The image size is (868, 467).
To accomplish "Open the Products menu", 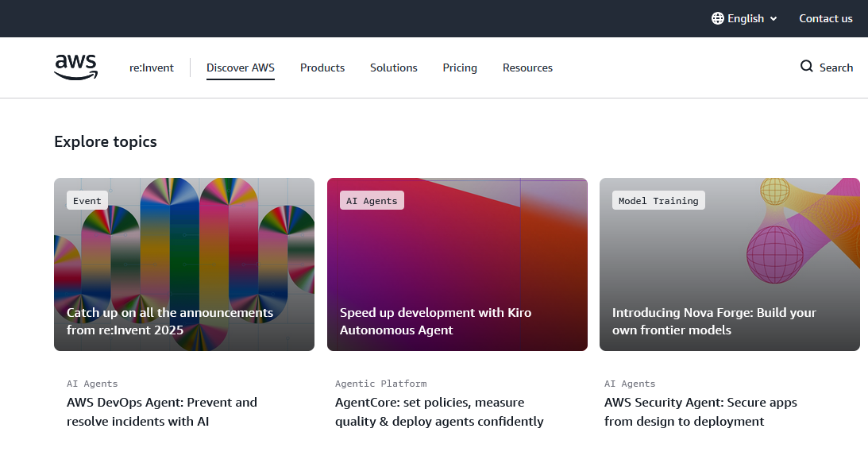I will 322,68.
